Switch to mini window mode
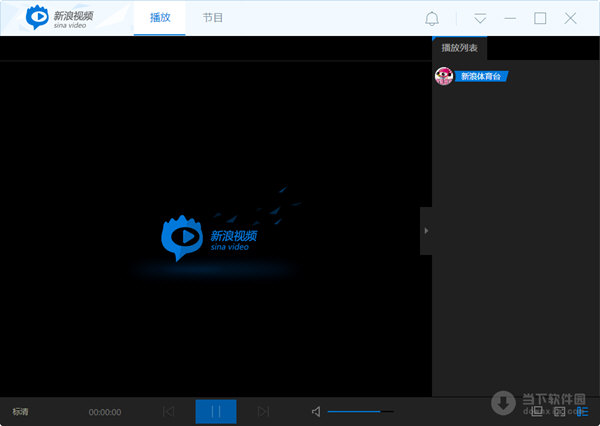This screenshot has height=426, width=600. [x=537, y=411]
